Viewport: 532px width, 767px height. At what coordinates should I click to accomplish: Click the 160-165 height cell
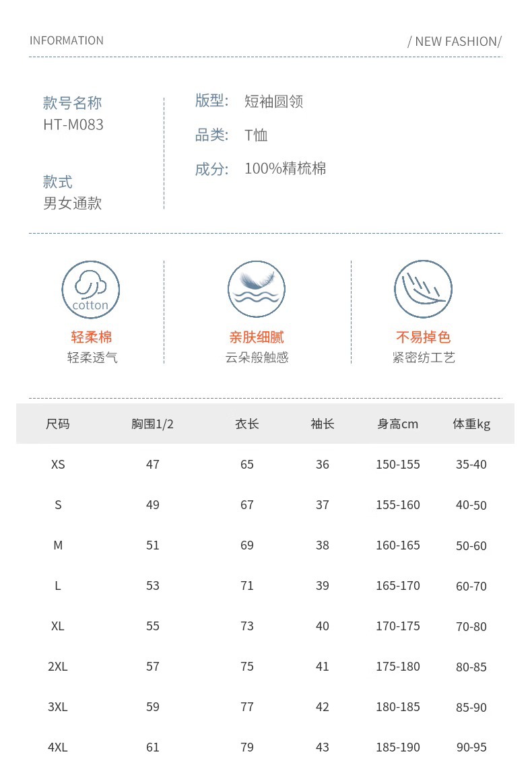(x=398, y=545)
